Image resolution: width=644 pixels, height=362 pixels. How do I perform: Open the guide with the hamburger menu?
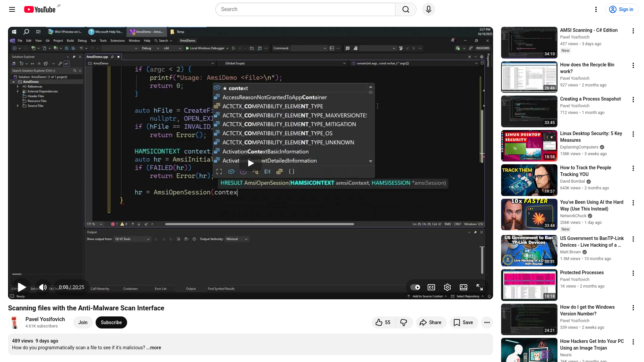coord(12,9)
